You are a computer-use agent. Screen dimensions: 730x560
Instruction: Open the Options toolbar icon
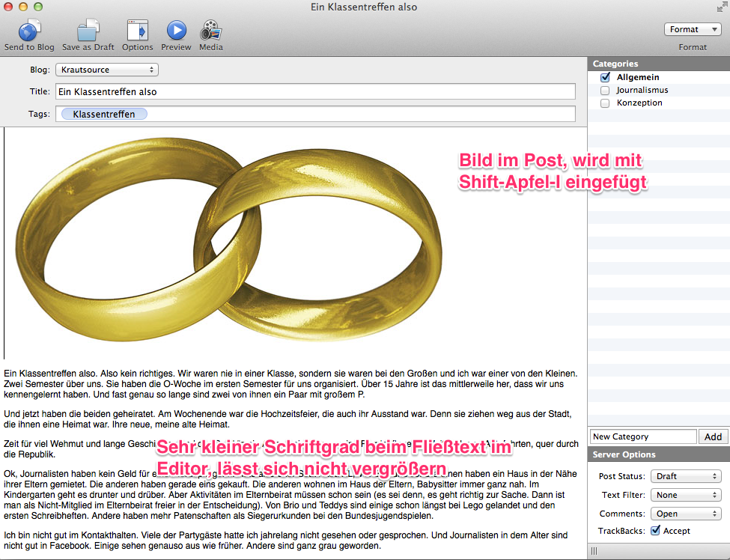coord(137,30)
